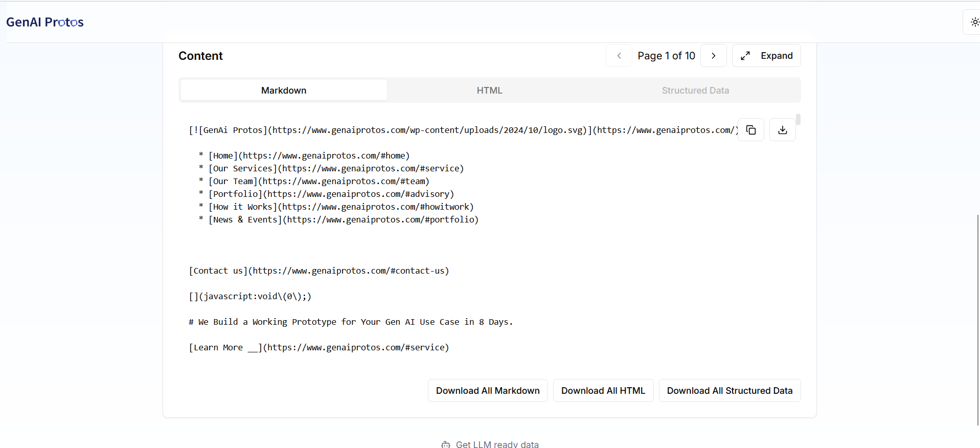The height and width of the screenshot is (448, 980).
Task: Click Download All Structured Data button
Action: 730,391
